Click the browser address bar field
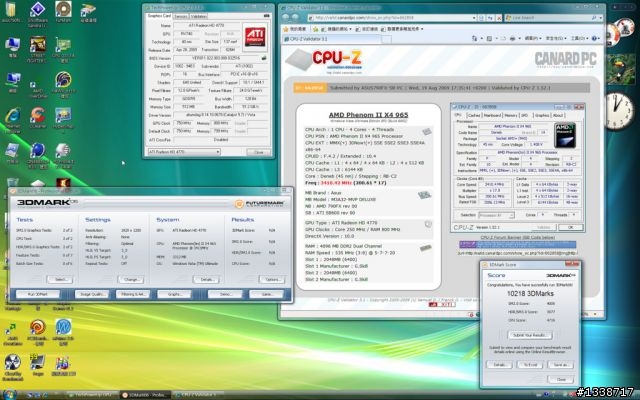Image resolution: width=640 pixels, height=400 pixels. [x=390, y=18]
